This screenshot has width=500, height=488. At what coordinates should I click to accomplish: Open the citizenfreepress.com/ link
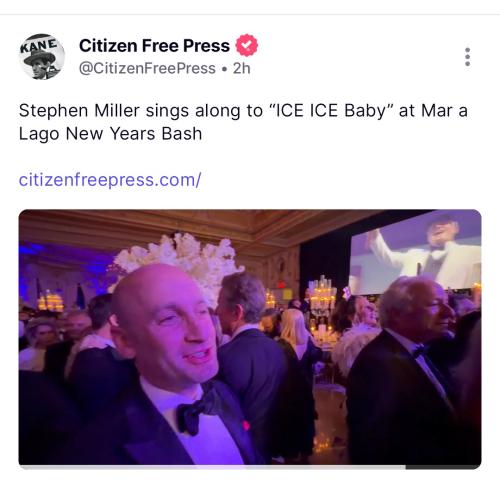[110, 180]
